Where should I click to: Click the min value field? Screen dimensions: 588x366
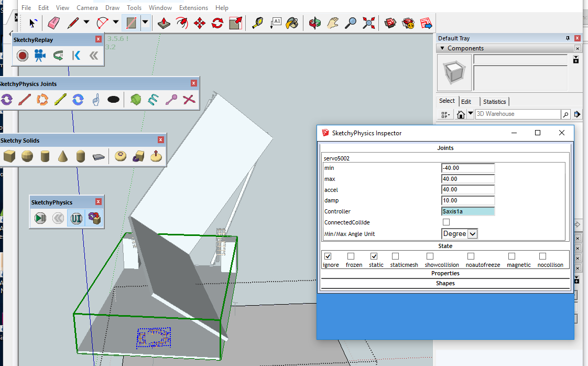(x=468, y=168)
